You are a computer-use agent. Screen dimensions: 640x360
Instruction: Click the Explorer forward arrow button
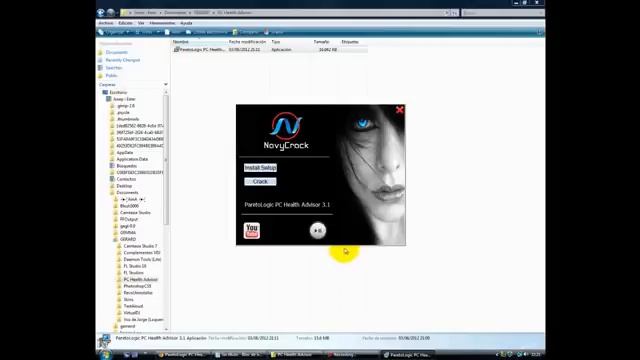pyautogui.click(x=111, y=13)
